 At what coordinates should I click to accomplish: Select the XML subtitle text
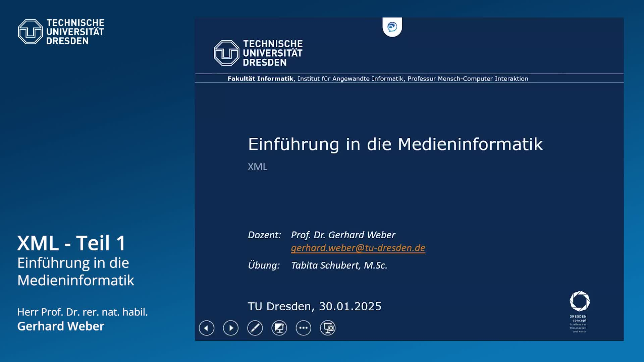click(258, 167)
